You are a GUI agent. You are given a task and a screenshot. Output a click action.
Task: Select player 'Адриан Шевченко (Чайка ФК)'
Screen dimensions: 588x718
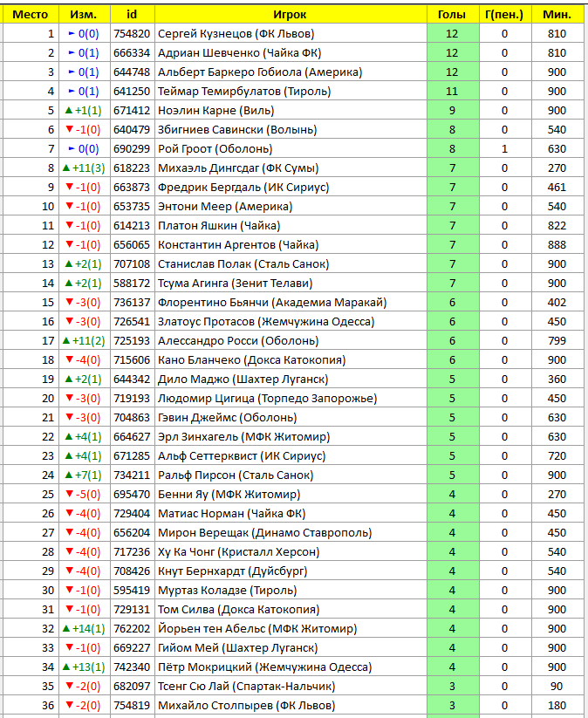pos(291,53)
